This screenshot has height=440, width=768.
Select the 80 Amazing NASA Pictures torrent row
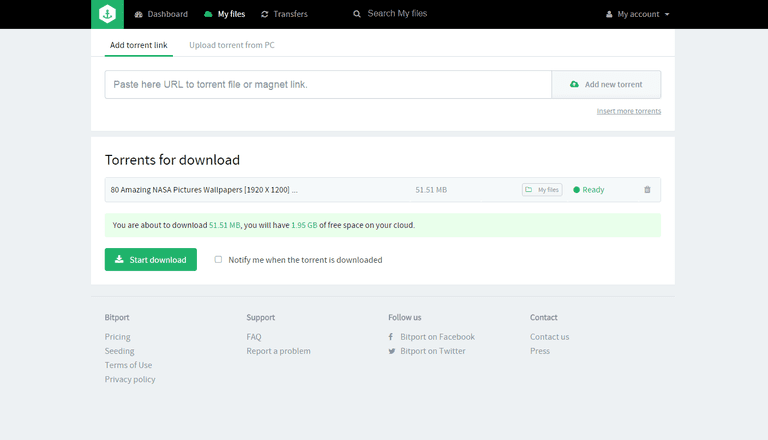[x=383, y=190]
